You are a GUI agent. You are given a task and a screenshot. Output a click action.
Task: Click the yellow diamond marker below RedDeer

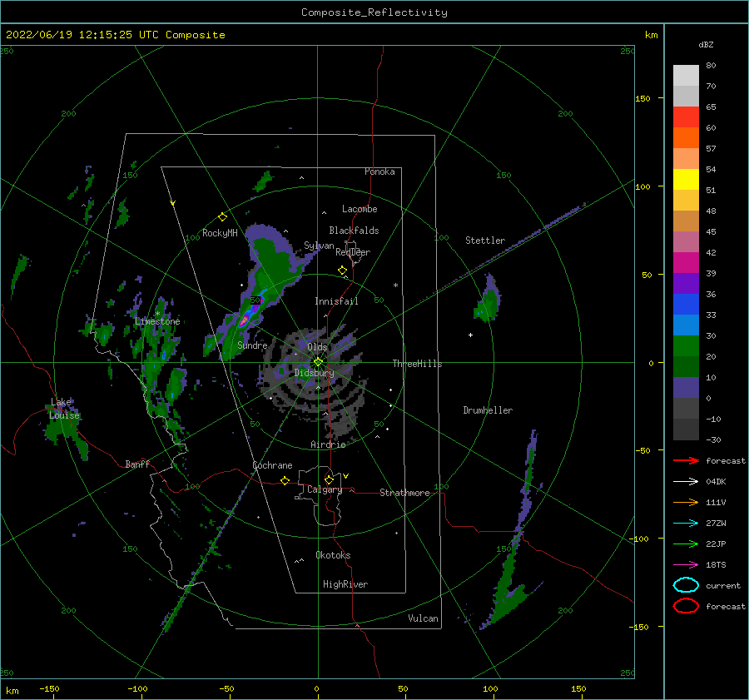(343, 271)
